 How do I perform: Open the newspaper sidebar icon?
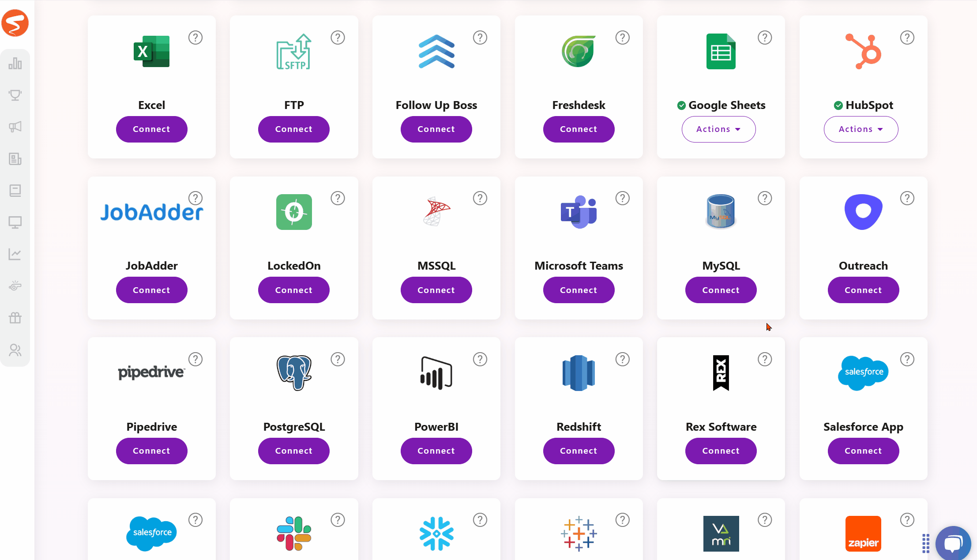tap(15, 159)
